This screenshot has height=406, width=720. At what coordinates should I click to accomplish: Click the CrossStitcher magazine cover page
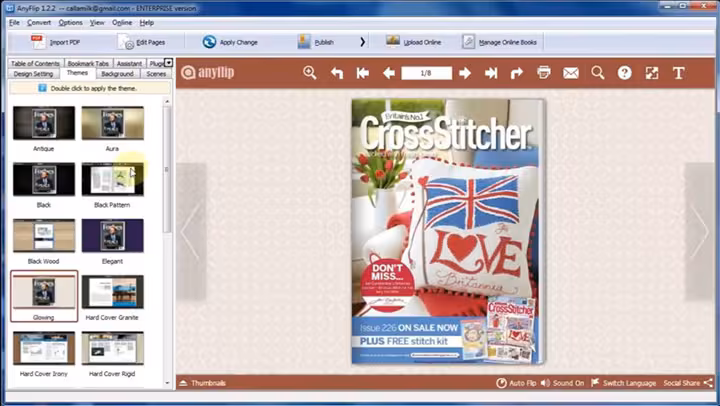click(448, 232)
